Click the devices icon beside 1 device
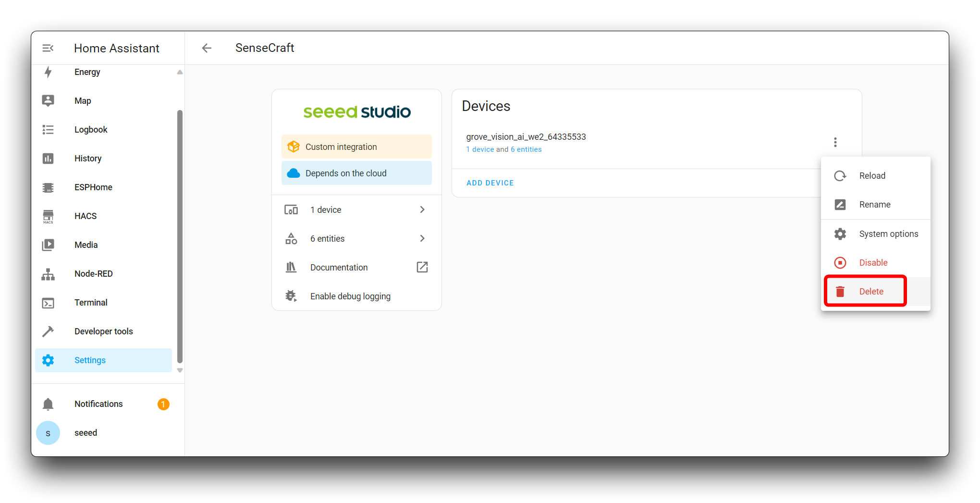980x503 pixels. (291, 210)
